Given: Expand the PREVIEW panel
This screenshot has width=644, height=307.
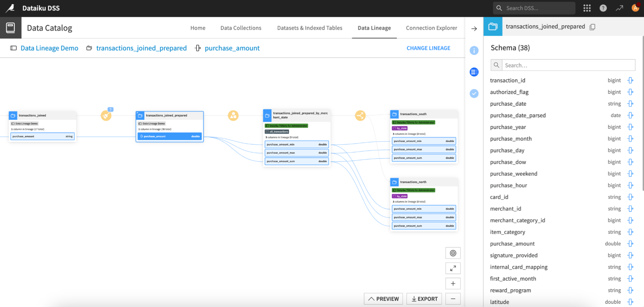Looking at the screenshot, I should pyautogui.click(x=384, y=299).
